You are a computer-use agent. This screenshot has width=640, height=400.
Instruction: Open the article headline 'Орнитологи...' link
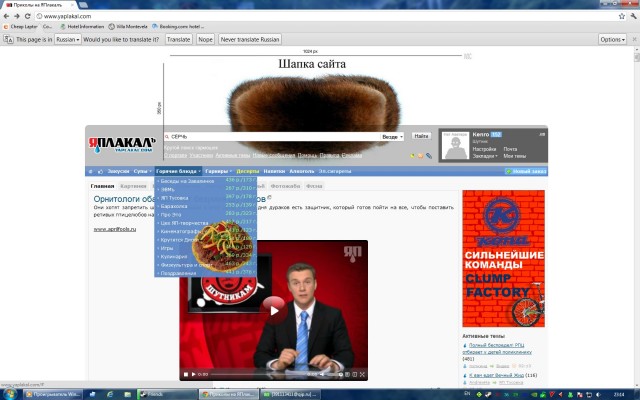(180, 199)
